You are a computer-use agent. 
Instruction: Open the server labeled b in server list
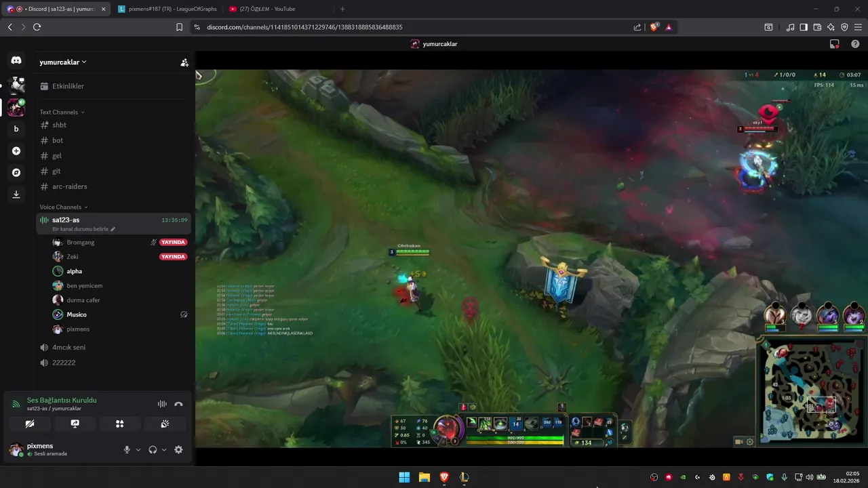pos(16,129)
